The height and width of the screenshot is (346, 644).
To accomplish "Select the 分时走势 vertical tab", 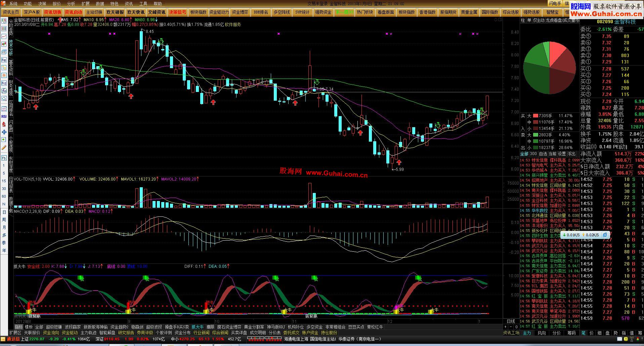I will (11, 28).
